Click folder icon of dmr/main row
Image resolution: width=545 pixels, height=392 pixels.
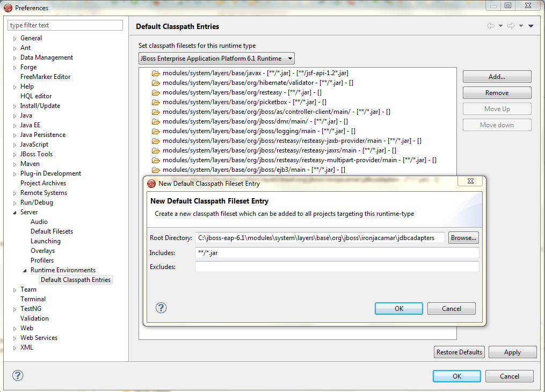point(156,122)
